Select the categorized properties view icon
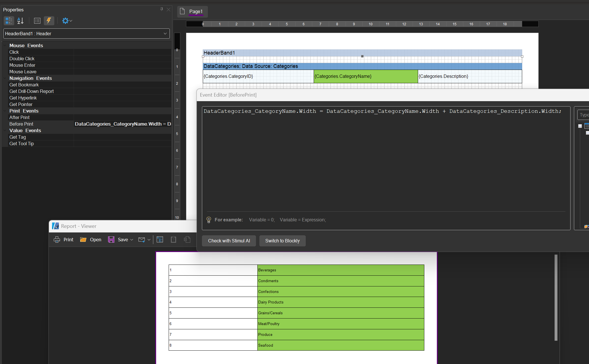Viewport: 589px width, 364px height. (x=9, y=20)
